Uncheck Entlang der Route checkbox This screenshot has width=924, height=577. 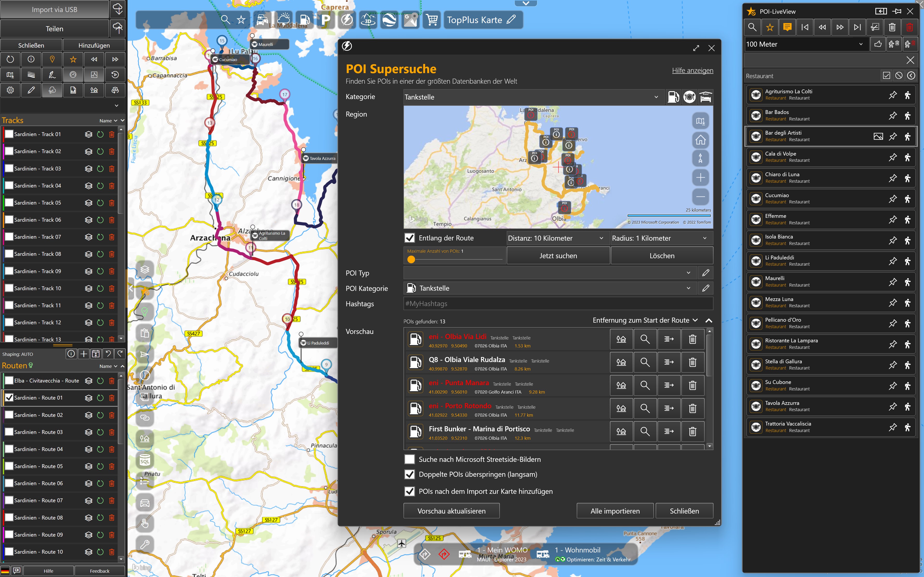coord(410,238)
